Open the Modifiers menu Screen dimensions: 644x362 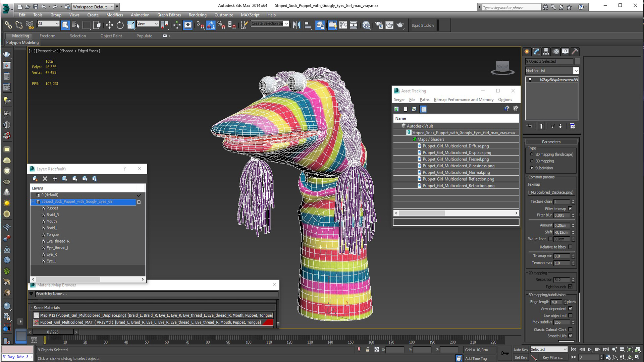114,15
